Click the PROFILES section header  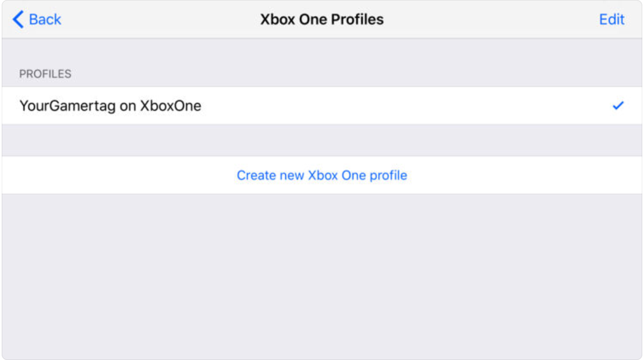(45, 74)
